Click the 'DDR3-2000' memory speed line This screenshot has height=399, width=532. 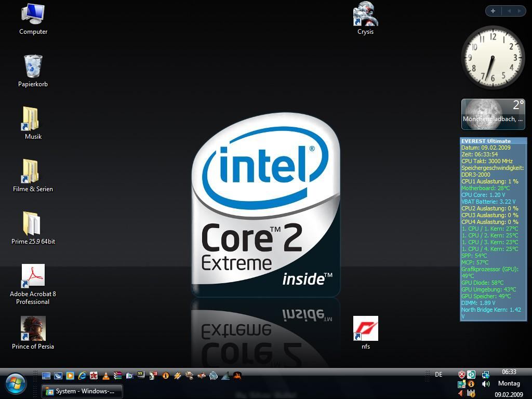tap(476, 175)
